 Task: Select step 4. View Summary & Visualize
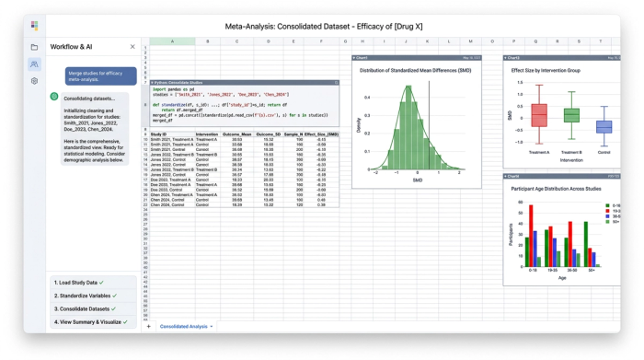click(93, 322)
